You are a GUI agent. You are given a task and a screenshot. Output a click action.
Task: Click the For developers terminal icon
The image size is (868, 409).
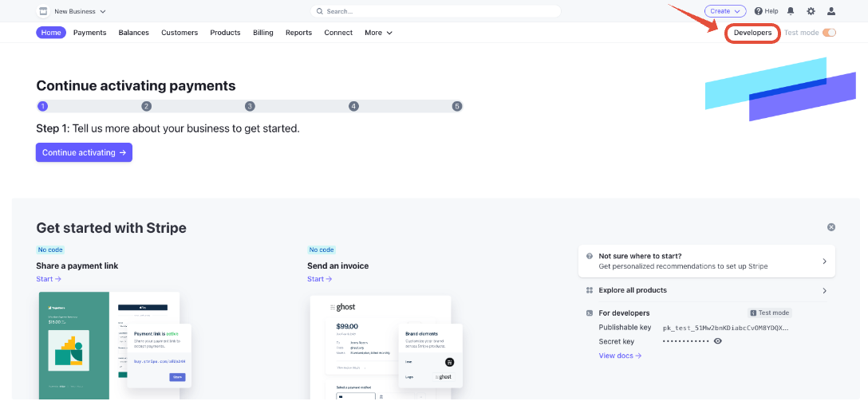click(x=589, y=313)
